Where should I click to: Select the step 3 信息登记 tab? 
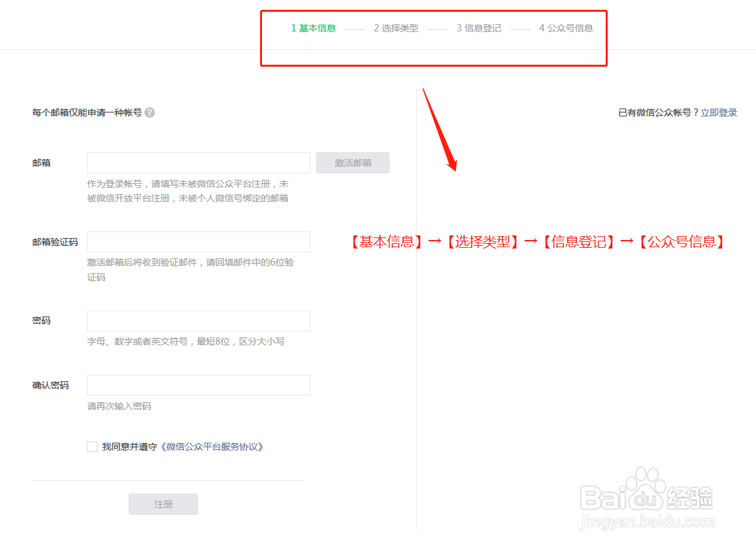point(479,29)
